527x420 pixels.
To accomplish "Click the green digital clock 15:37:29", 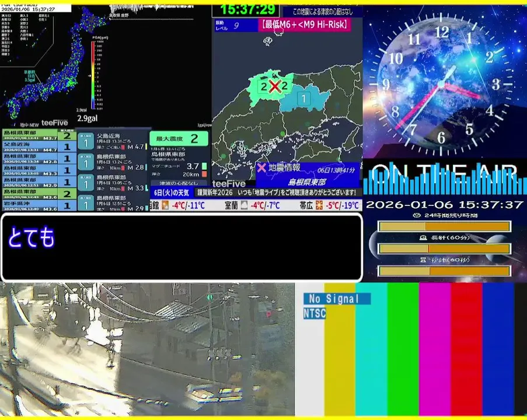I will click(x=247, y=10).
